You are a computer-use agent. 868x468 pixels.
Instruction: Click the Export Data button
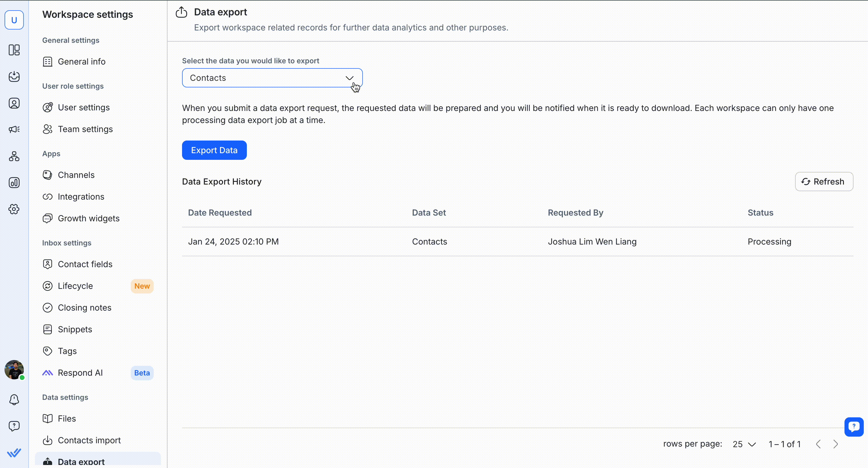[x=214, y=150]
